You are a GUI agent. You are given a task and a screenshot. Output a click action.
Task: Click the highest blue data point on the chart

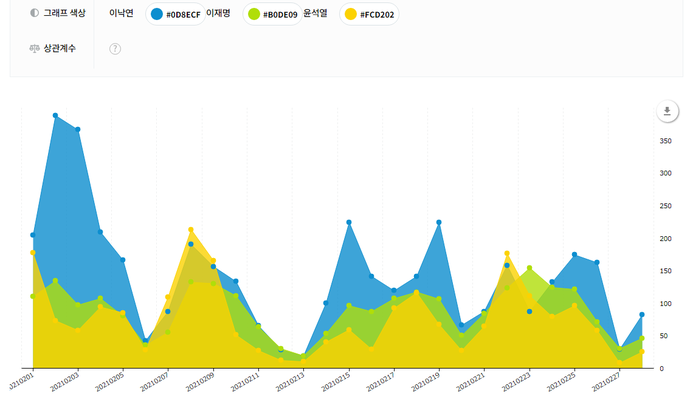pos(55,116)
